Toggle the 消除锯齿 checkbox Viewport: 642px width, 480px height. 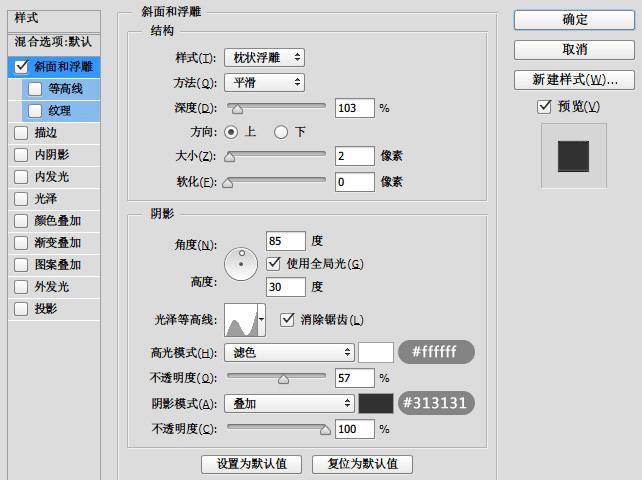[x=287, y=319]
